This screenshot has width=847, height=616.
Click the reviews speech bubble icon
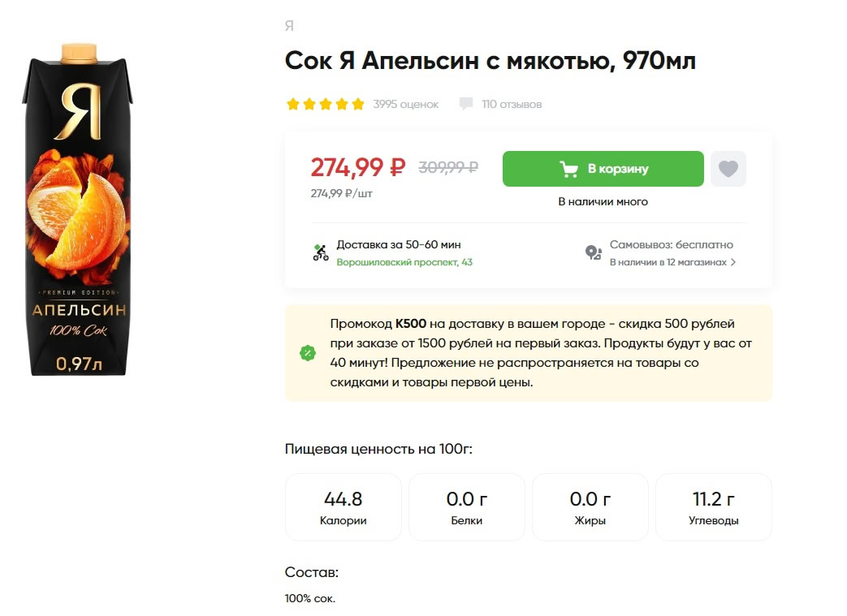tap(466, 104)
